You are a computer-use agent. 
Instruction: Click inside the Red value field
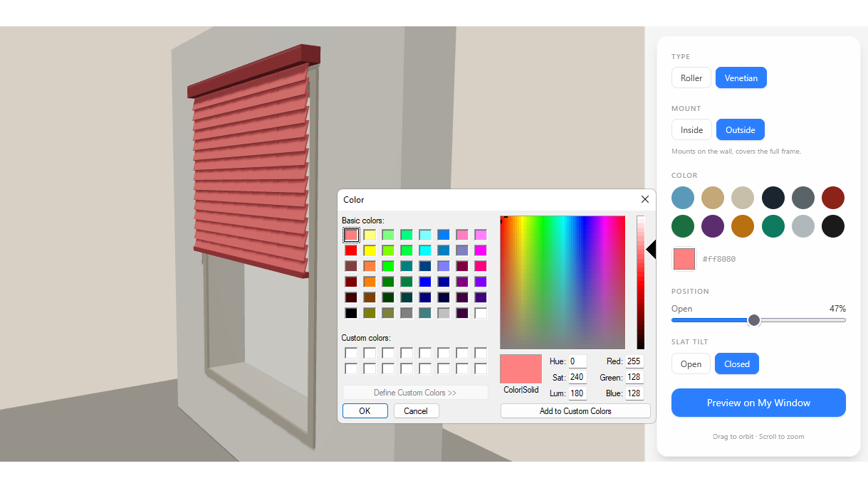click(634, 361)
